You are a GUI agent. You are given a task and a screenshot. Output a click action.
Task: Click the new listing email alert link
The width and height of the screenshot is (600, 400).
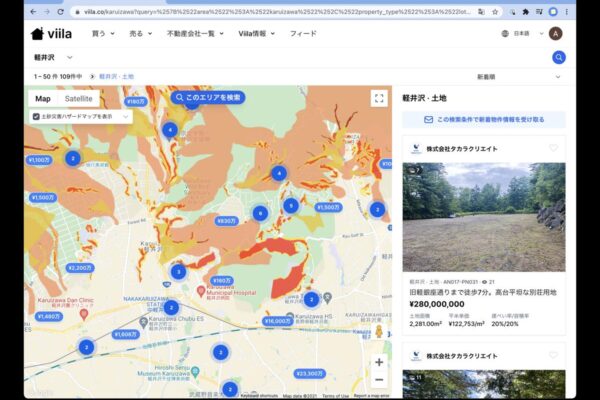coord(484,120)
